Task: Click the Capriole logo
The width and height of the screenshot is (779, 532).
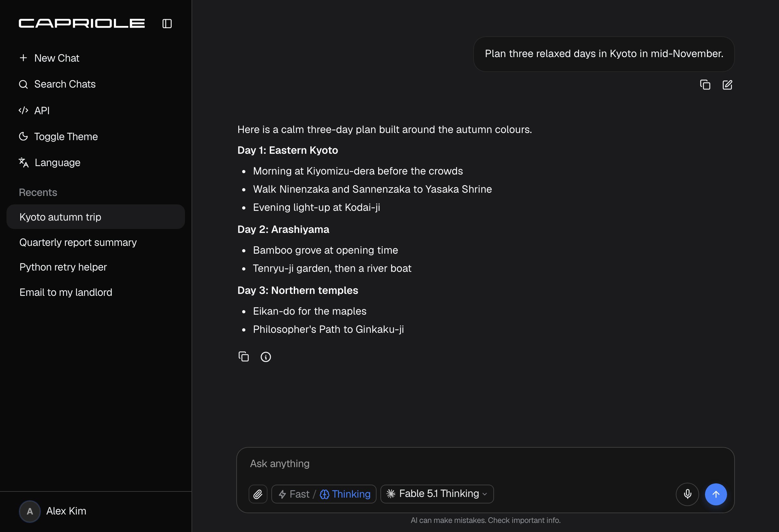Action: [82, 23]
